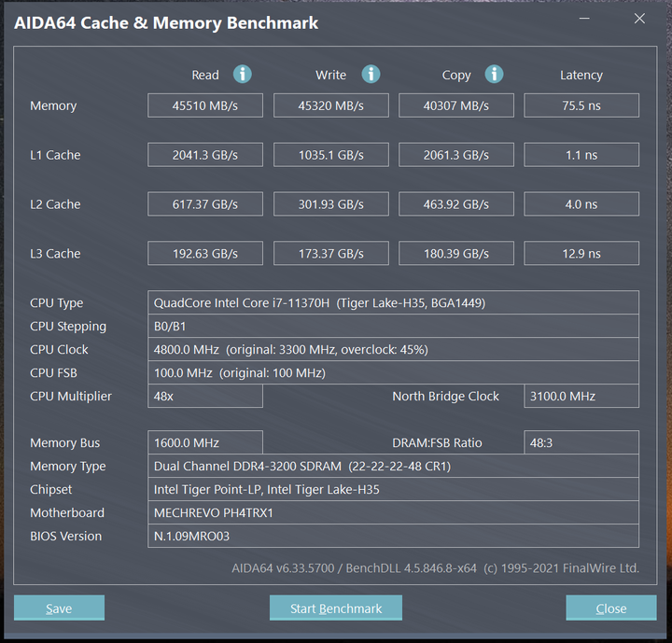The image size is (672, 643).
Task: Click North Bridge Clock 3100.0 MHz value
Action: (581, 396)
